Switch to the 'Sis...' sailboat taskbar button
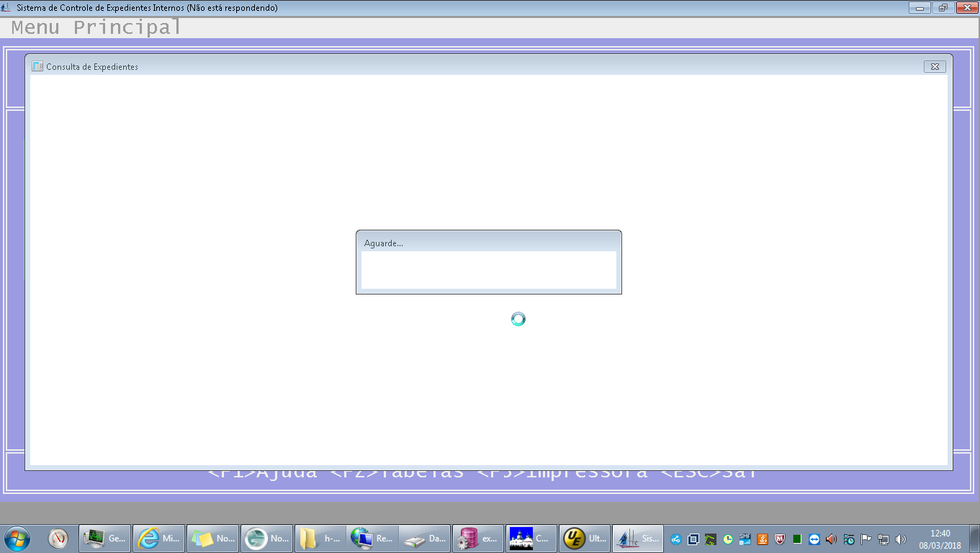 [x=638, y=539]
